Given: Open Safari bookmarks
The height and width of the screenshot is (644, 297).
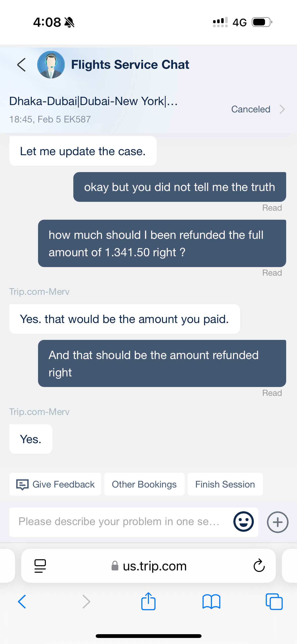Looking at the screenshot, I should pos(211,602).
